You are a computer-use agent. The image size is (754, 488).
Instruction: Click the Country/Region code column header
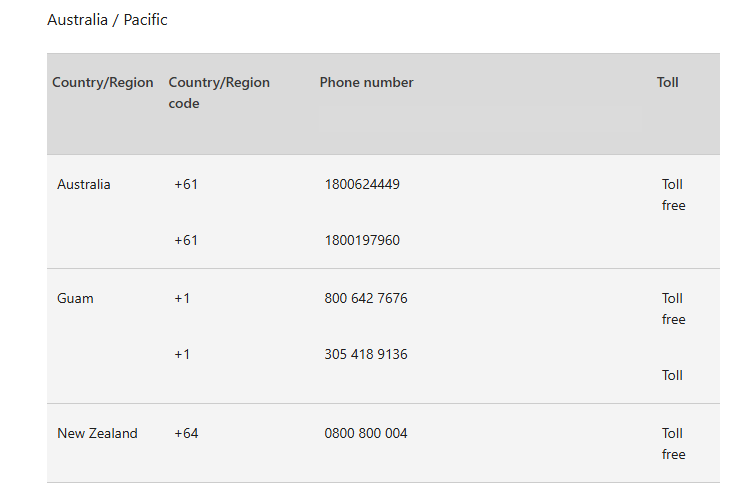tap(219, 93)
